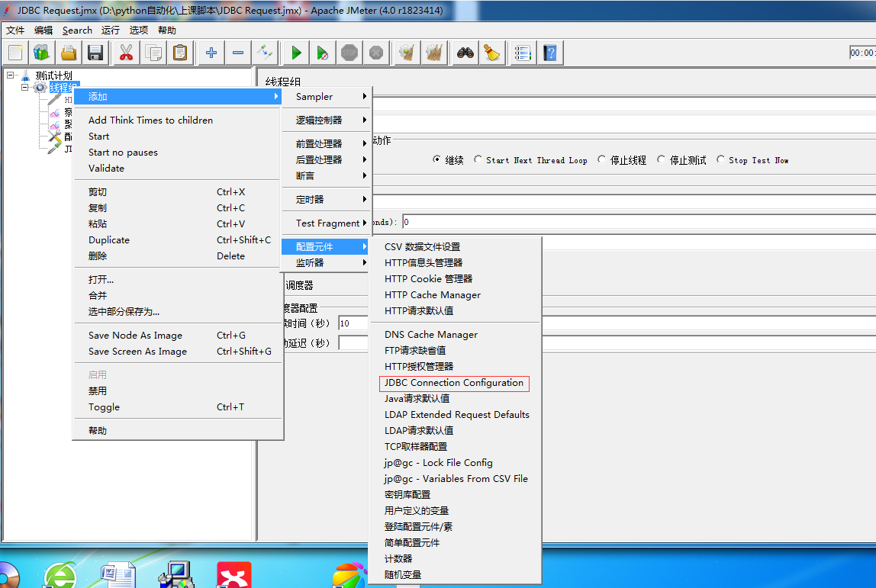Collapse the 线程组 tree node
Image resolution: width=876 pixels, height=588 pixels.
[24, 87]
